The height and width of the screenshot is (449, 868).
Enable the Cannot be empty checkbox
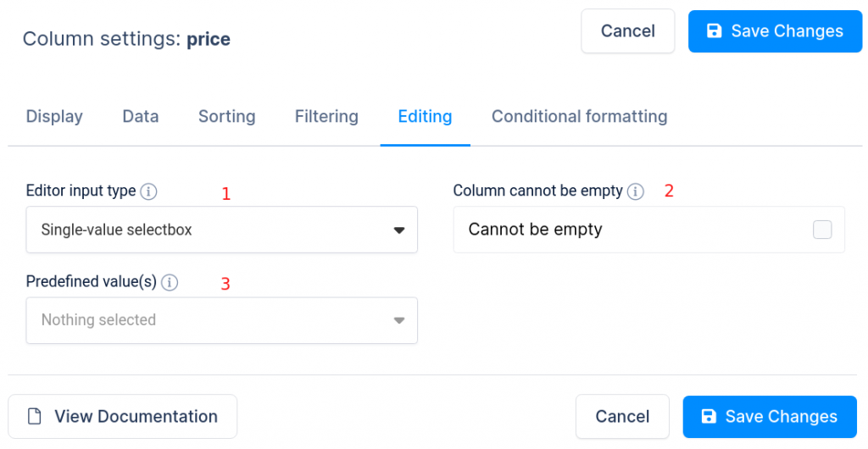[822, 230]
